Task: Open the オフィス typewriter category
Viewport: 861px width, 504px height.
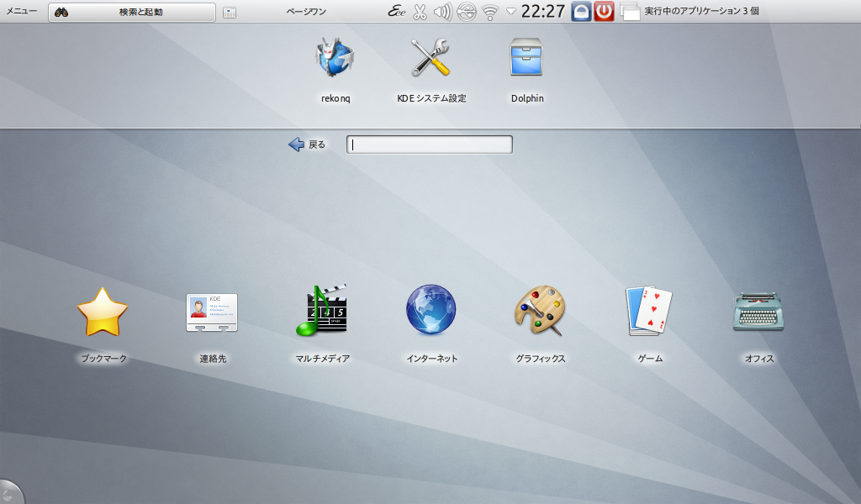Action: tap(758, 312)
